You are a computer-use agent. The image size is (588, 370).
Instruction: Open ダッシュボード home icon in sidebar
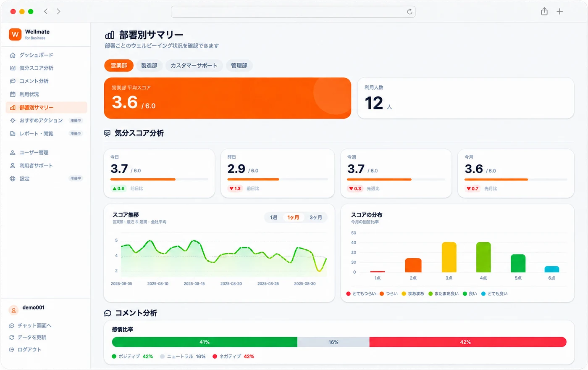[13, 55]
